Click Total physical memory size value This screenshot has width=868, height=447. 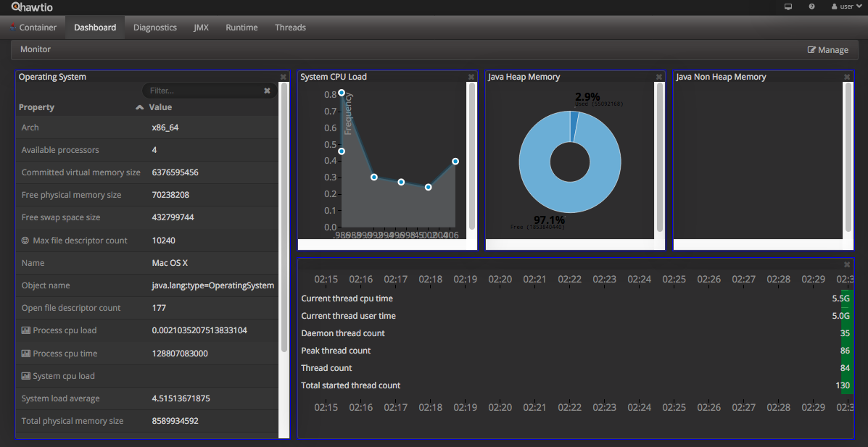point(175,421)
